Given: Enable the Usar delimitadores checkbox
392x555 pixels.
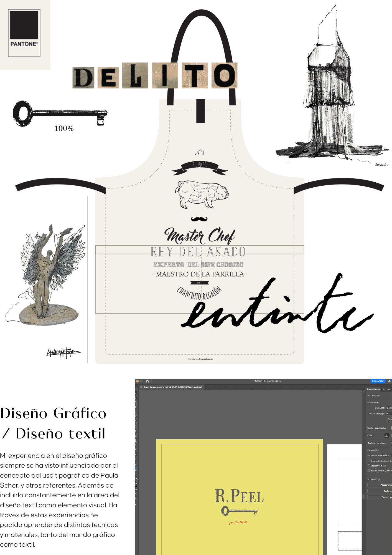Looking at the screenshot, I should (369, 461).
